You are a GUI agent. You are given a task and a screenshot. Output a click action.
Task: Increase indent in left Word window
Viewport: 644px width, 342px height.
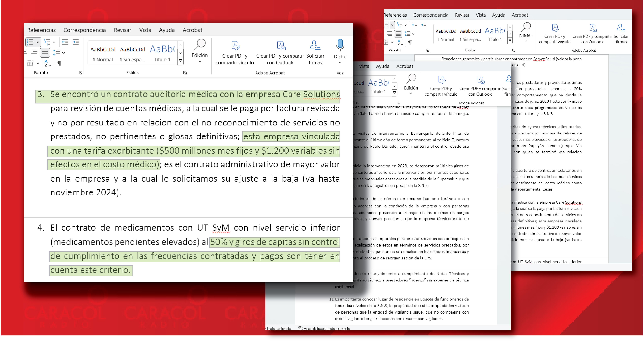75,42
